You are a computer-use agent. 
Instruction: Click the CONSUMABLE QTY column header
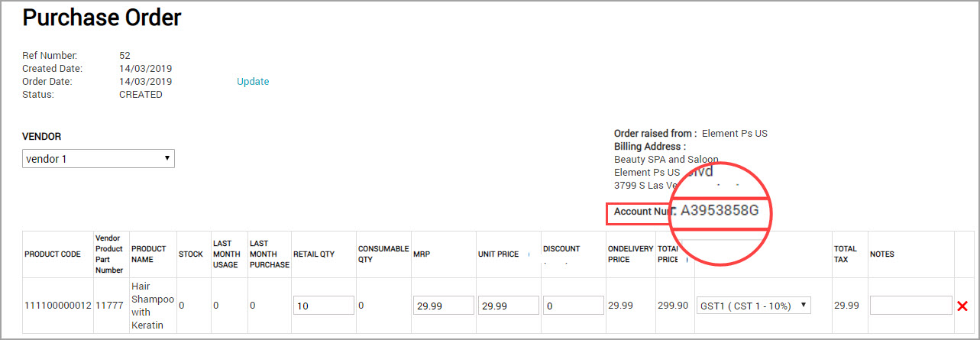(x=383, y=254)
